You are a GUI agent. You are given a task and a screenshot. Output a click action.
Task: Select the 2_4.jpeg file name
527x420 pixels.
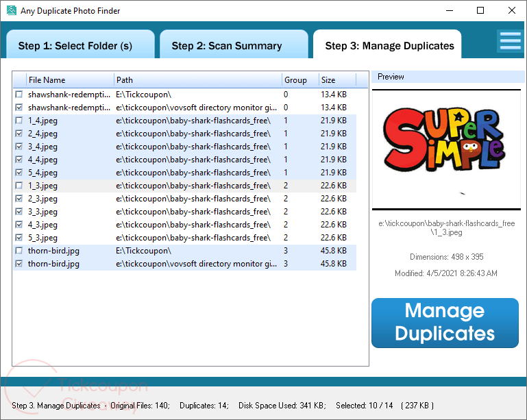[x=42, y=134]
